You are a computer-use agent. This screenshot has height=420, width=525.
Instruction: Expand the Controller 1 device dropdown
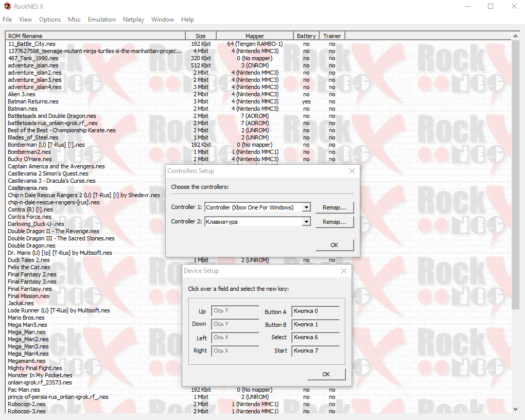click(306, 207)
